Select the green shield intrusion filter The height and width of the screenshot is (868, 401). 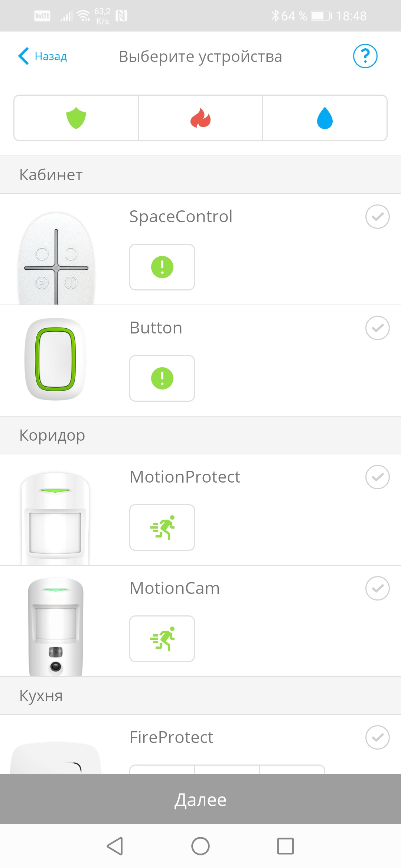(76, 118)
